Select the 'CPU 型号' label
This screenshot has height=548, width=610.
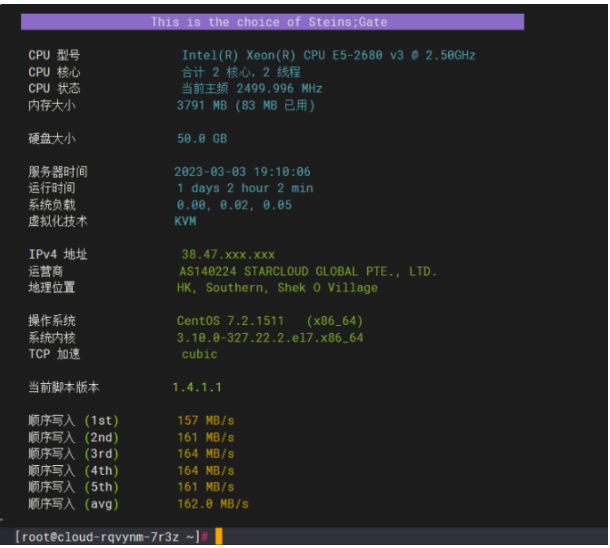[54, 55]
